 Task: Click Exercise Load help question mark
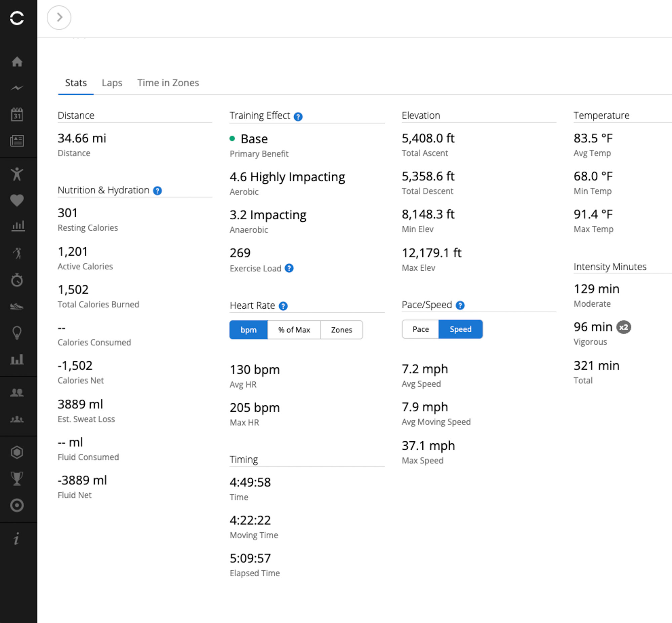point(289,268)
